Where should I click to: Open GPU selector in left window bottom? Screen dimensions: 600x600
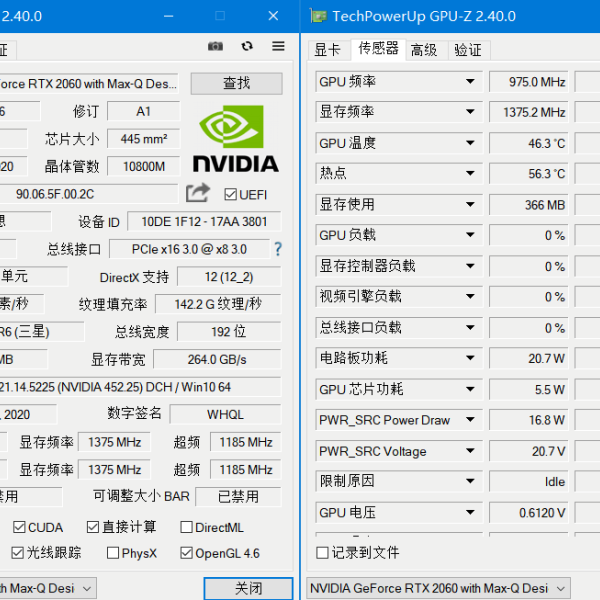click(x=46, y=588)
